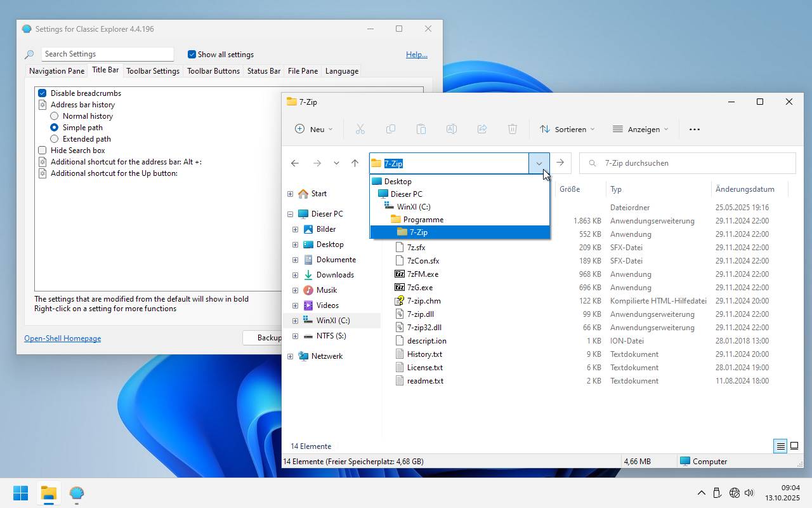Viewport: 812px width, 508px height.
Task: Uncheck Disable breadcrumbs checkbox
Action: pos(43,93)
